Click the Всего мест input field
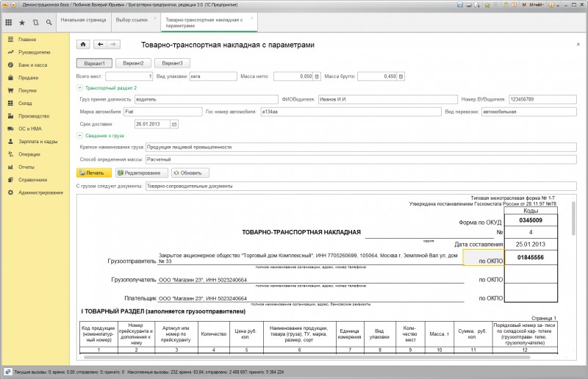The image size is (588, 379). tap(129, 76)
